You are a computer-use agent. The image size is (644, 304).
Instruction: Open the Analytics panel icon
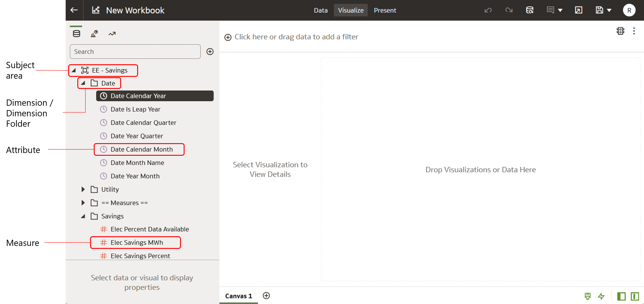(x=112, y=34)
